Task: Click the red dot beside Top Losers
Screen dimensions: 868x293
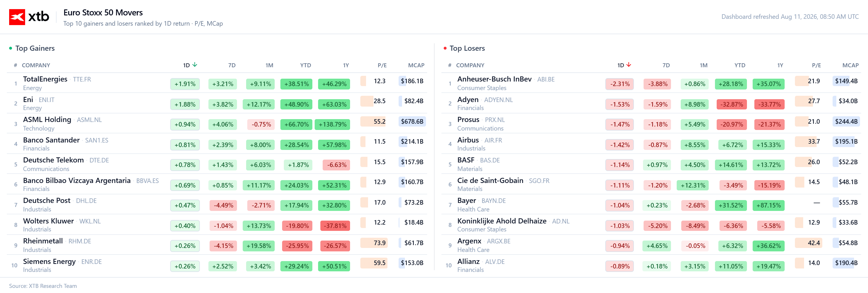Action: coord(445,48)
